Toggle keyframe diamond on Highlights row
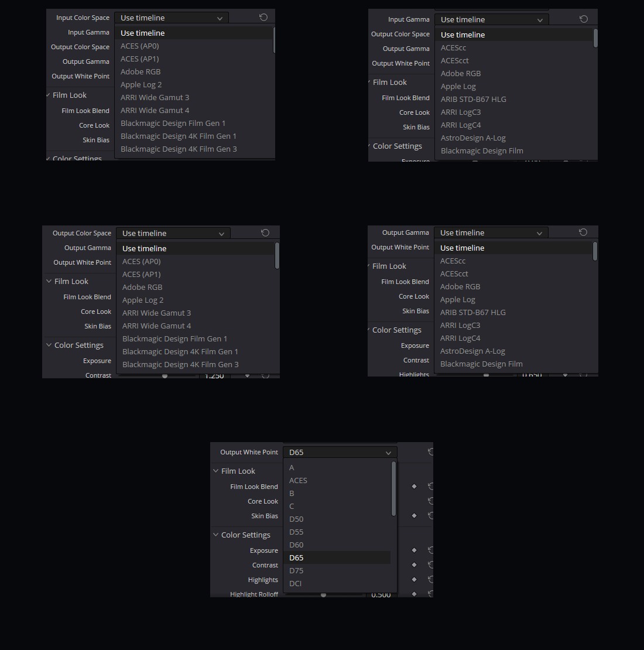644x650 pixels. (414, 580)
